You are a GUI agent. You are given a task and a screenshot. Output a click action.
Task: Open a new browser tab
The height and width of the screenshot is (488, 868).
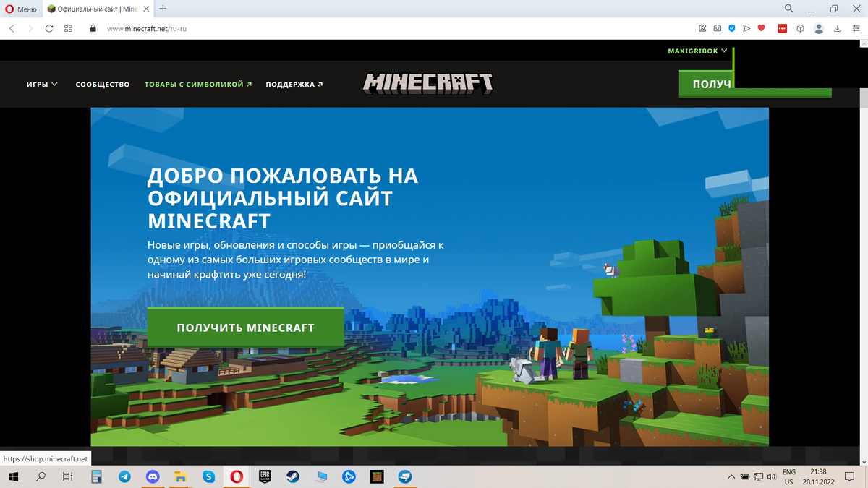[163, 9]
